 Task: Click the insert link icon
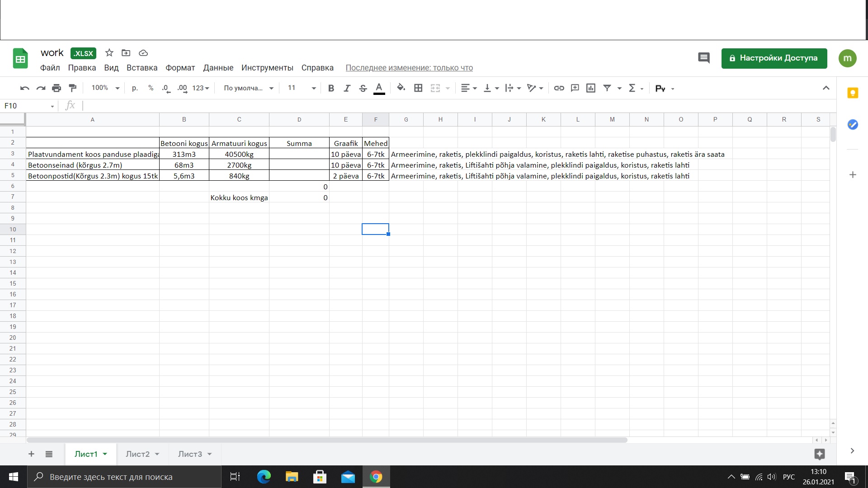tap(559, 88)
